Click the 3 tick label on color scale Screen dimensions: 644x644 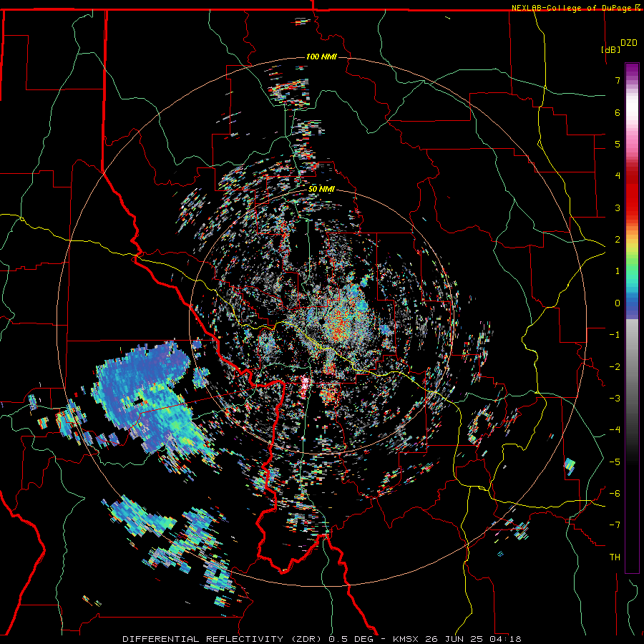618,208
